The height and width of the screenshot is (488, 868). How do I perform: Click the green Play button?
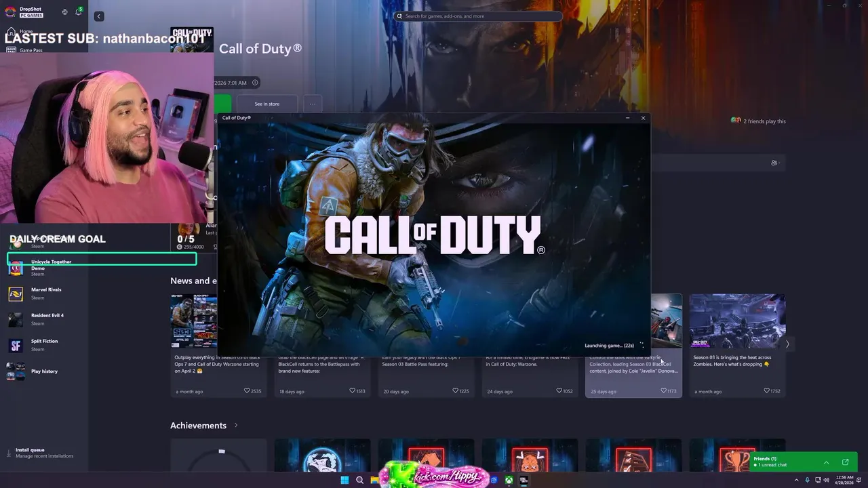point(222,104)
